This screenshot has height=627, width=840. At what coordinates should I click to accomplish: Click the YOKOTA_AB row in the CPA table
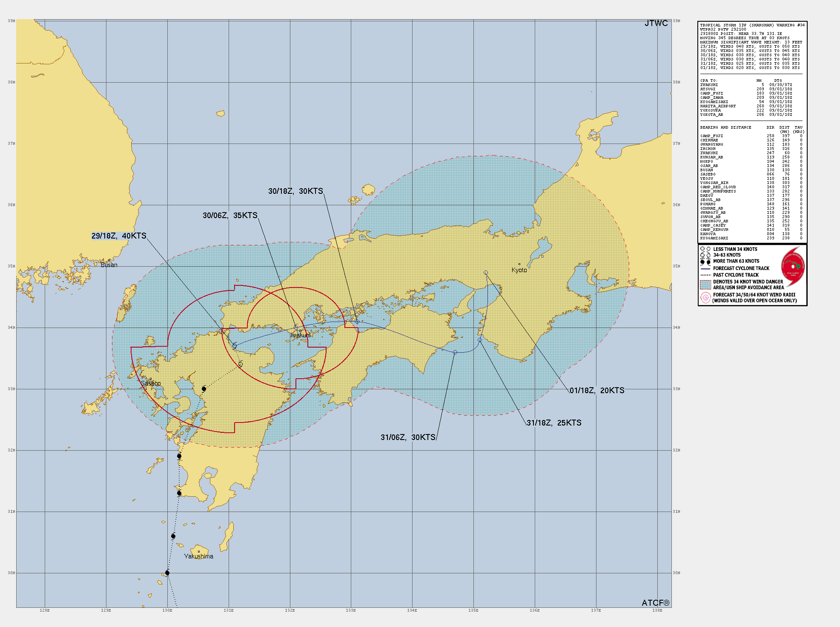(x=746, y=115)
